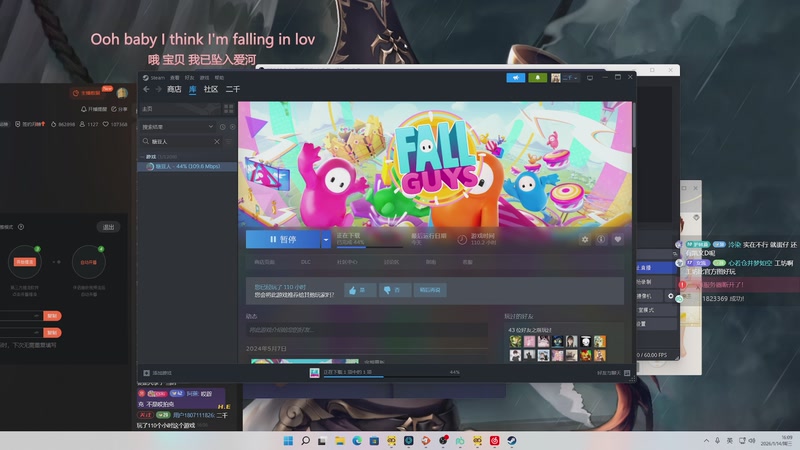Open Fall Guys info circle icon
This screenshot has height=450, width=800.
click(601, 239)
